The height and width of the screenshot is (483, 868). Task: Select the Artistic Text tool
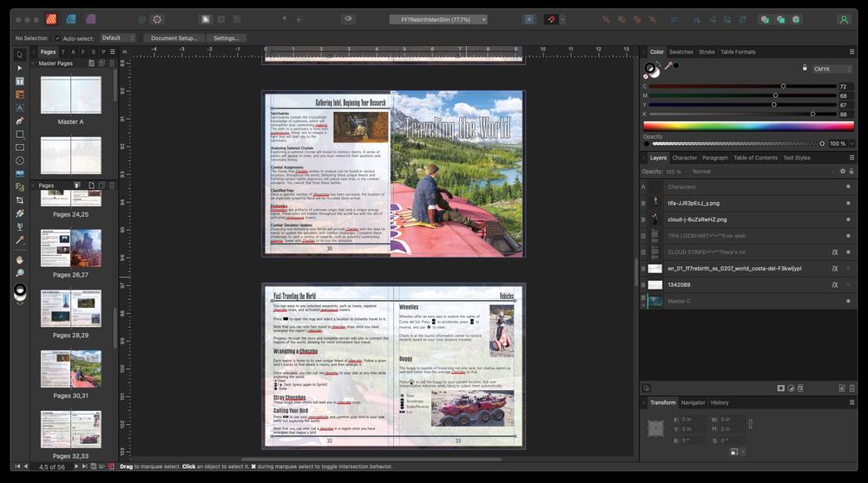[x=20, y=108]
